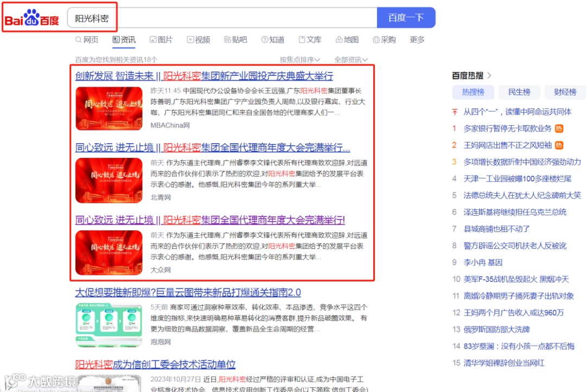Screen dimensions: 586x392
Task: Click the 热 badge beside 王妈网店出售不正之风短袖
Action: [x=559, y=145]
